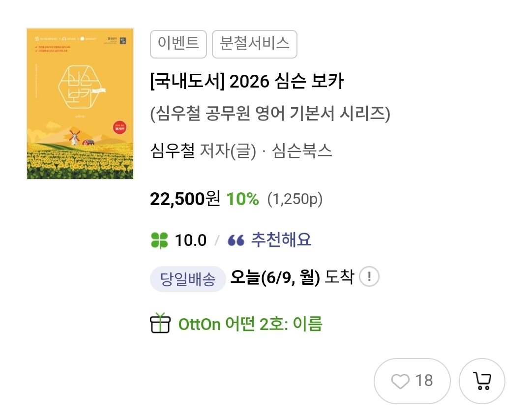Image resolution: width=531 pixels, height=420 pixels.
Task: Click the (1,250p) points text
Action: [295, 199]
